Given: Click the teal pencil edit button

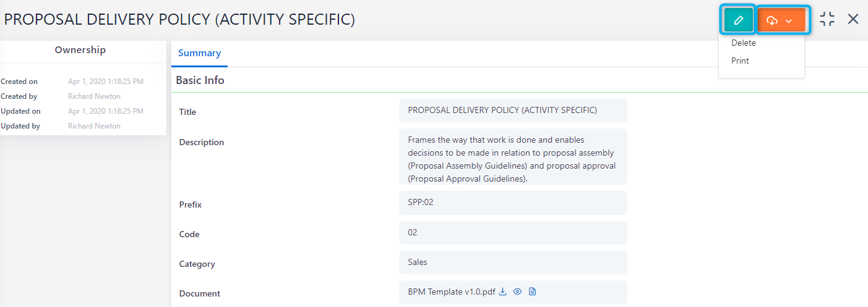Looking at the screenshot, I should pos(738,20).
